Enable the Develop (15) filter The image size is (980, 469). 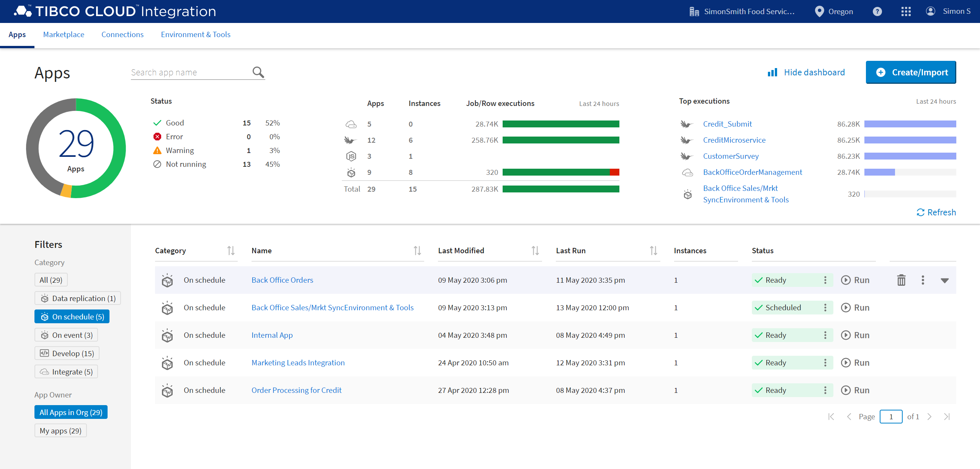[x=67, y=353]
